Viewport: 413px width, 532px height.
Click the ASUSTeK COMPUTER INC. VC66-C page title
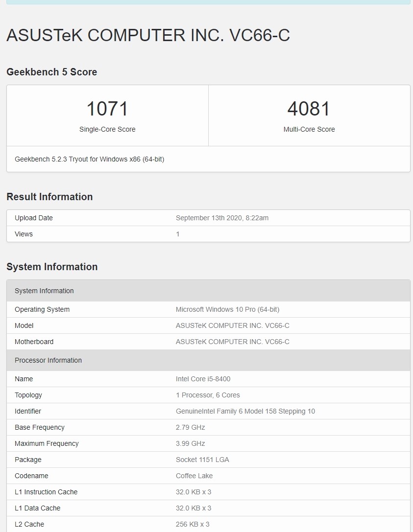(x=148, y=35)
